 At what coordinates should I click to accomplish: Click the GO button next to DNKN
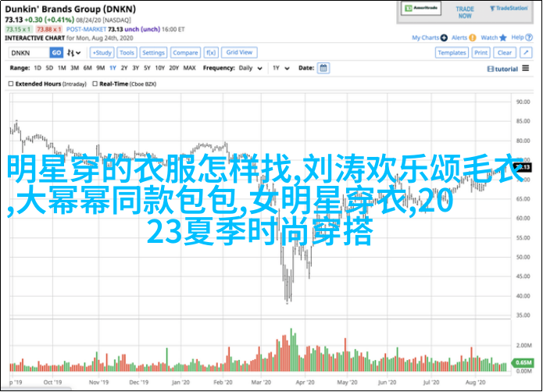56,53
